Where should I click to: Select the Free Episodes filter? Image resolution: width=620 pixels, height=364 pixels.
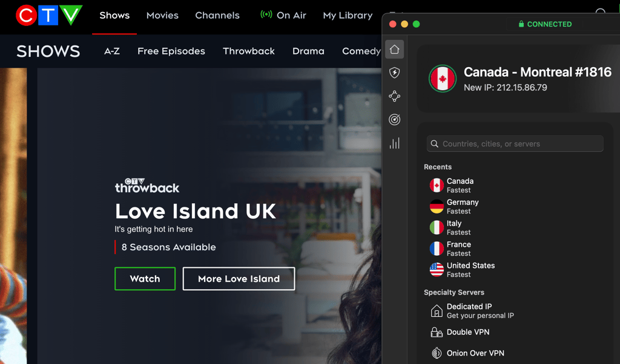[171, 51]
